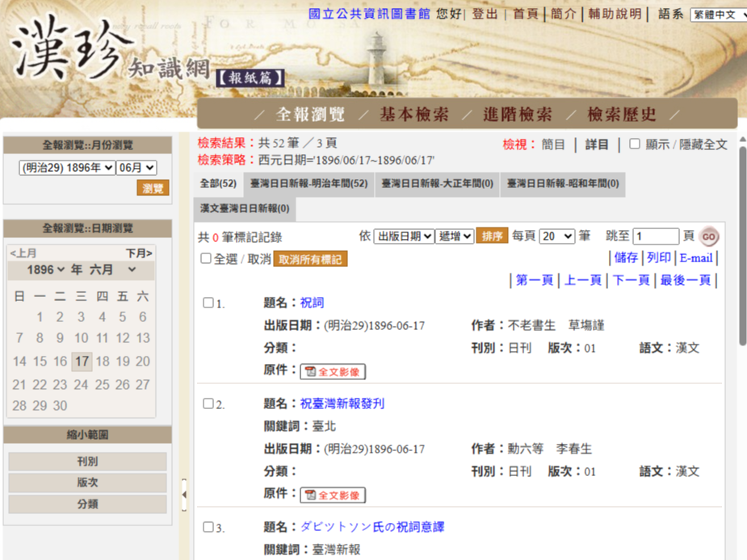The image size is (747, 560).
Task: Go to next month via 下月>
Action: tap(139, 253)
